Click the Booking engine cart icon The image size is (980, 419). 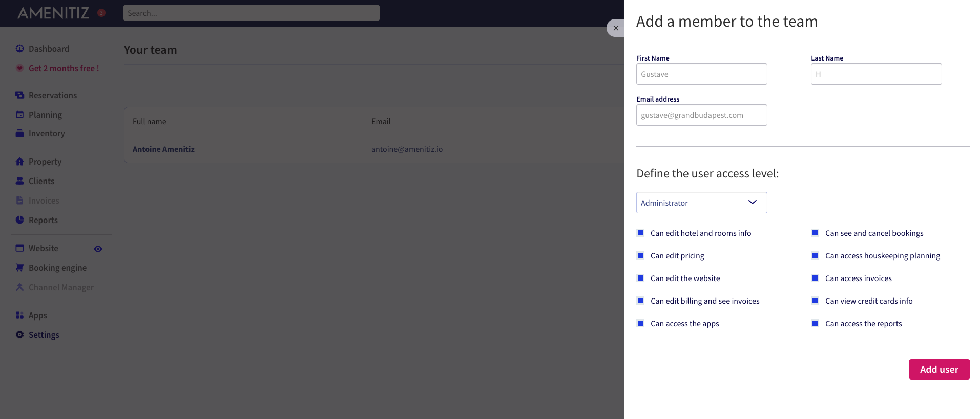(19, 268)
